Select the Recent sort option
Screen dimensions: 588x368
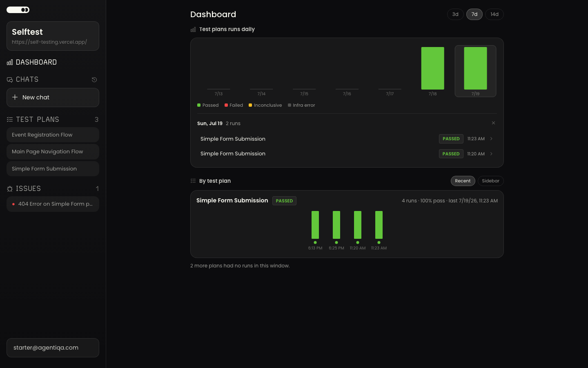463,181
